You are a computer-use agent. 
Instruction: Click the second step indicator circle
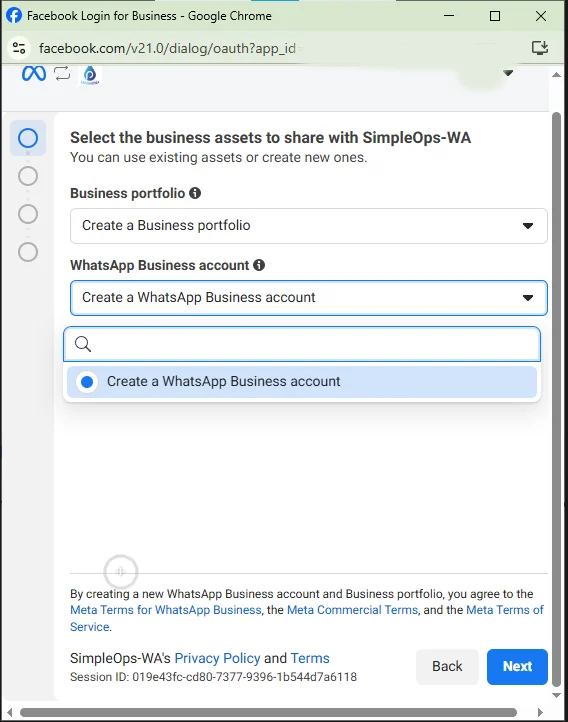tap(28, 176)
